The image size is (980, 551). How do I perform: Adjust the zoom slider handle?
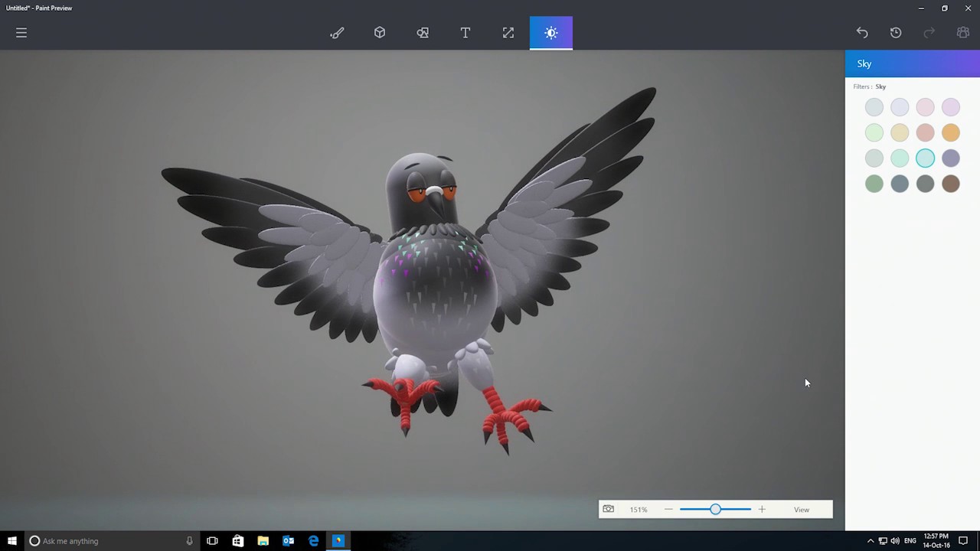coord(715,510)
